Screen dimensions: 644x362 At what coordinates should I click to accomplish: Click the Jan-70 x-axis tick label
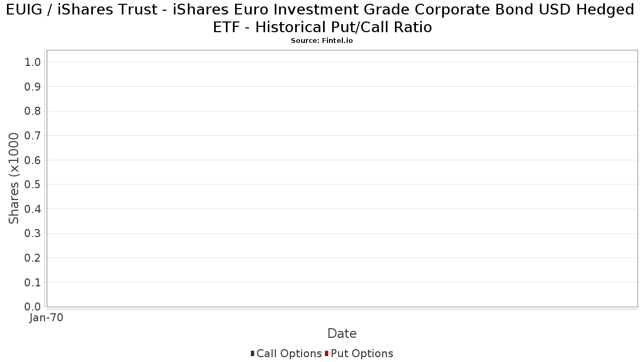coord(46,318)
